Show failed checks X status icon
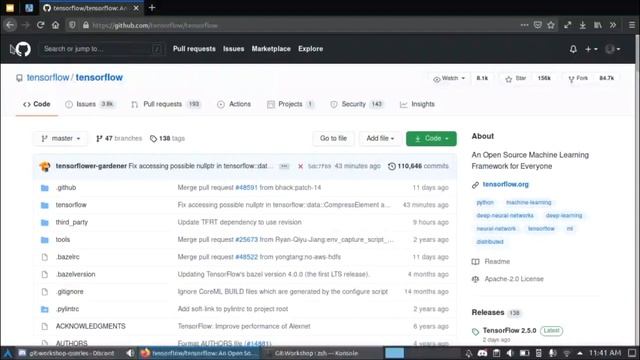 pyautogui.click(x=300, y=167)
